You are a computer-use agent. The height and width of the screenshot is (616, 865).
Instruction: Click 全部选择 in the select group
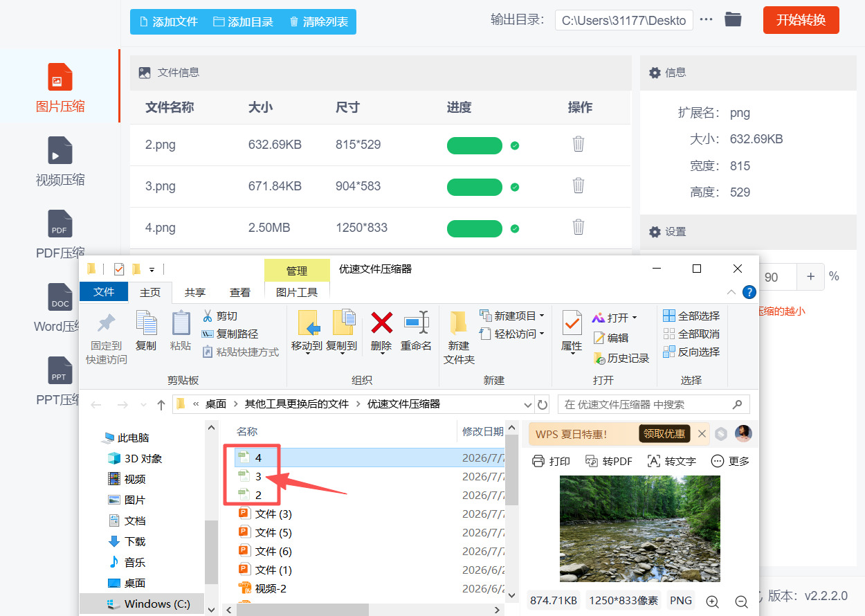click(x=691, y=316)
